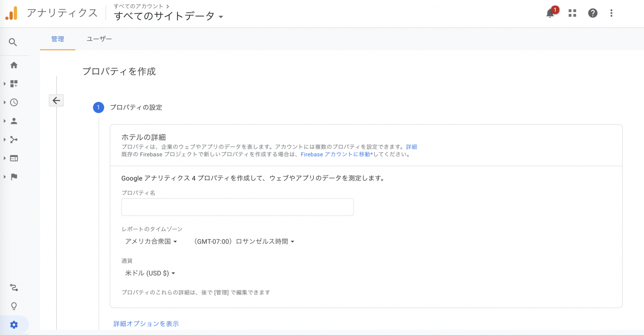644x335 pixels.
Task: Open the notifications bell
Action: [551, 13]
